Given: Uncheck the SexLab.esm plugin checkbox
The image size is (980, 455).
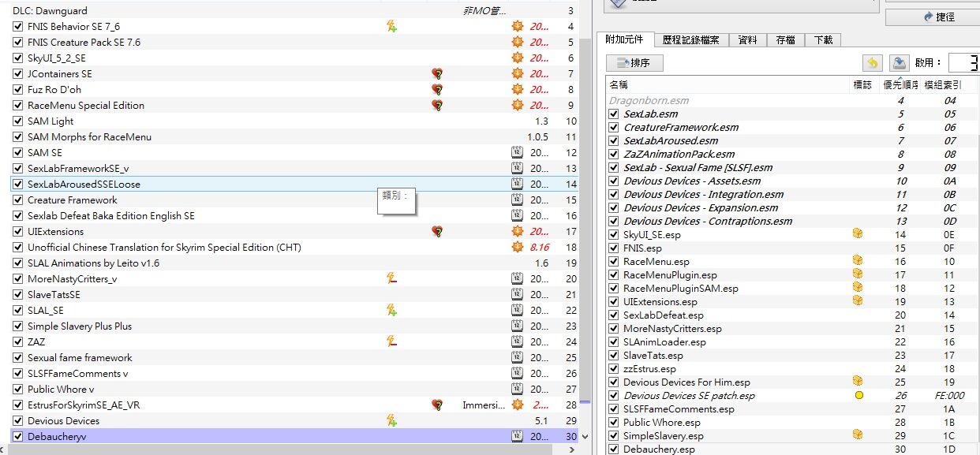Looking at the screenshot, I should point(614,114).
